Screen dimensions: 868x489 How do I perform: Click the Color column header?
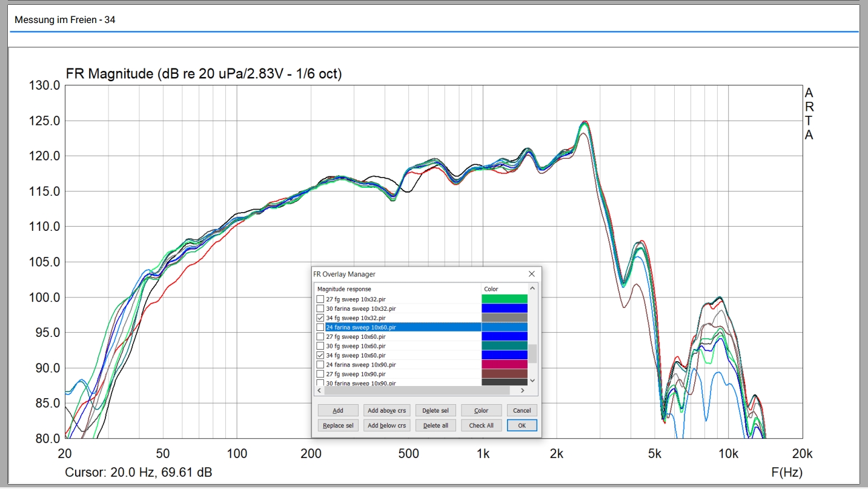(505, 289)
